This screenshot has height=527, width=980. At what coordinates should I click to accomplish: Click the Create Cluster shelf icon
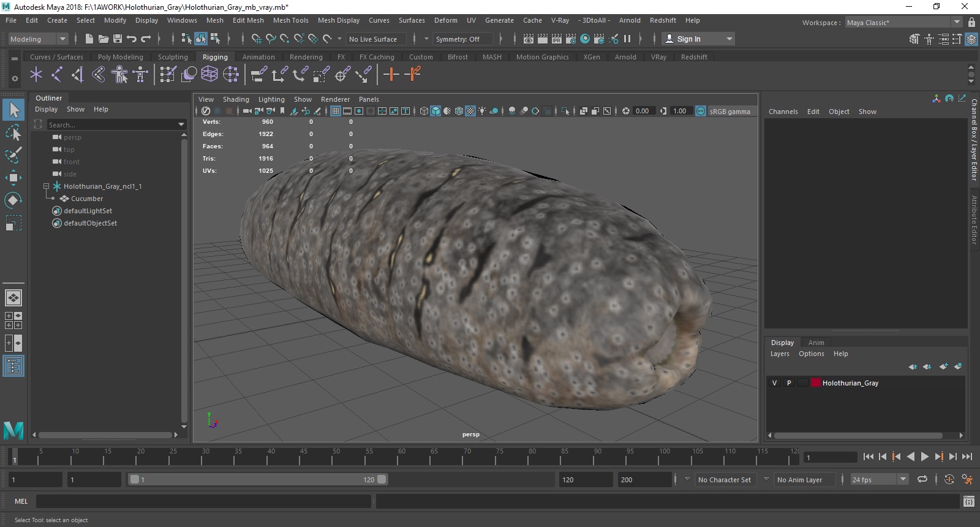pyautogui.click(x=231, y=75)
